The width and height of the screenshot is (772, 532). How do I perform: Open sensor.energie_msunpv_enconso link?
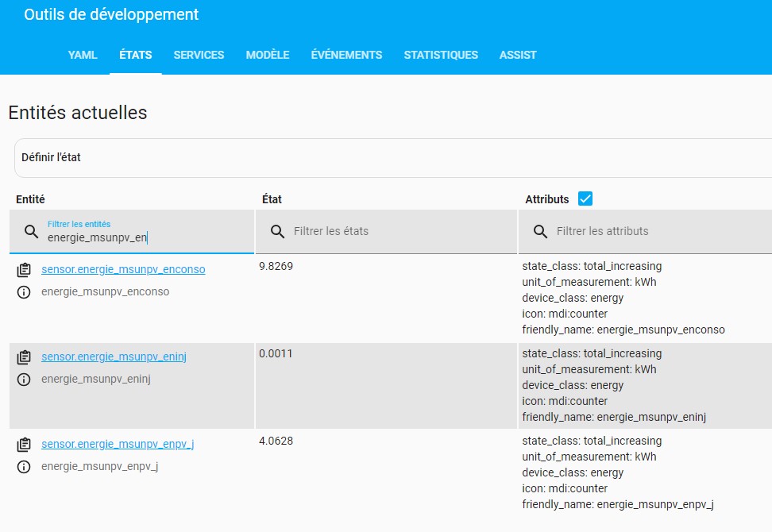pos(123,270)
